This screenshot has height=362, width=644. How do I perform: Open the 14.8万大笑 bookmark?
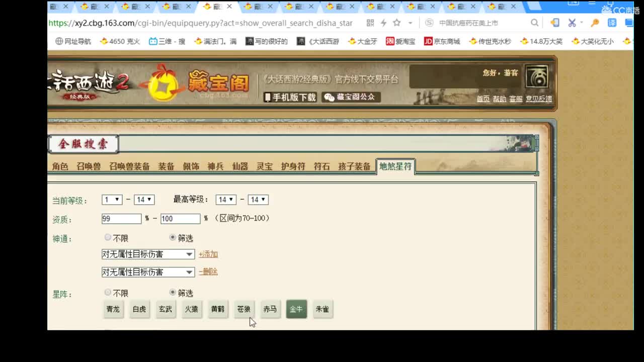(x=541, y=41)
